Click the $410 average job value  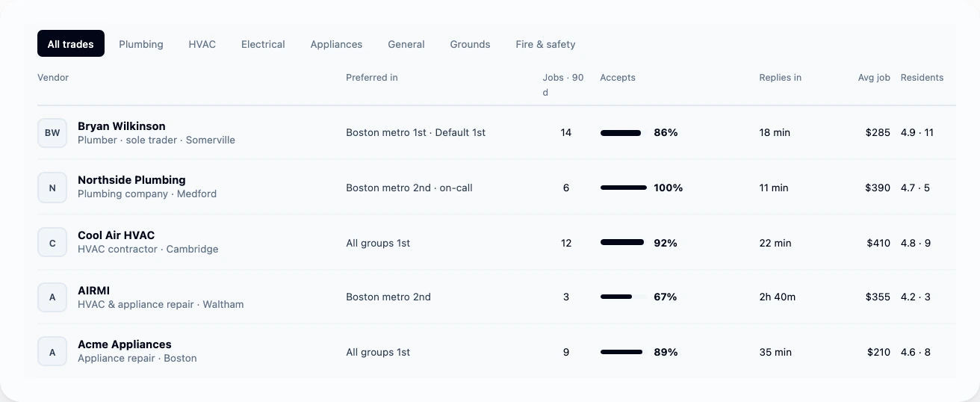tap(878, 244)
